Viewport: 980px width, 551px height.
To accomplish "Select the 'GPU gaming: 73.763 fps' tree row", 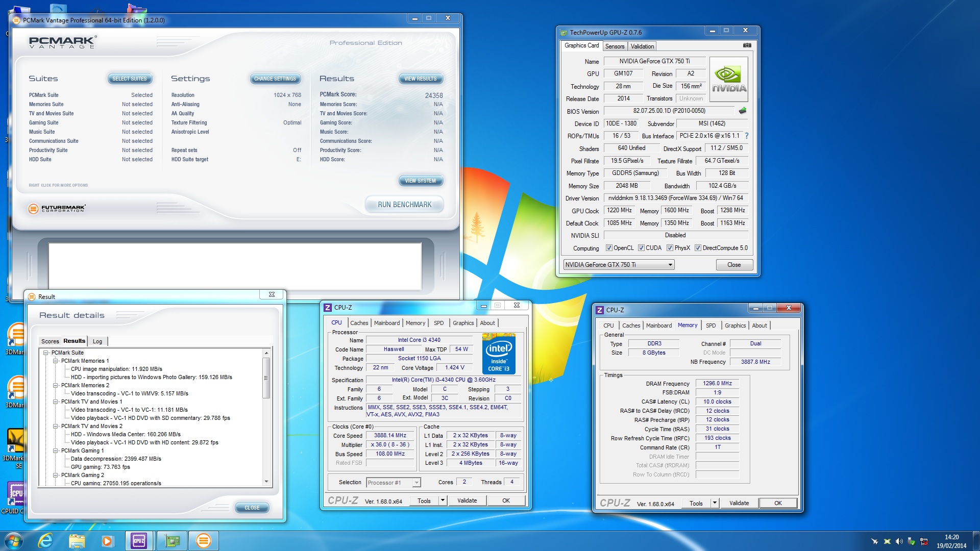I will coord(101,467).
